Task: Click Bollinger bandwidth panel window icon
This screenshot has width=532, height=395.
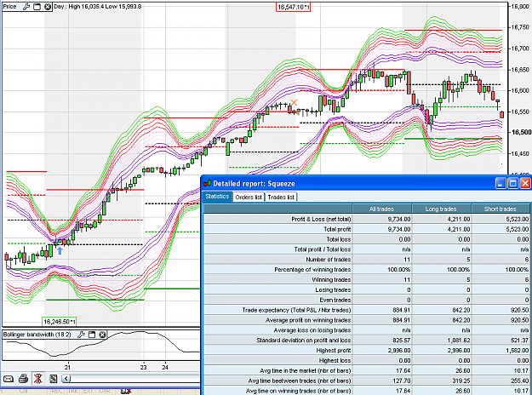Action: pyautogui.click(x=92, y=335)
